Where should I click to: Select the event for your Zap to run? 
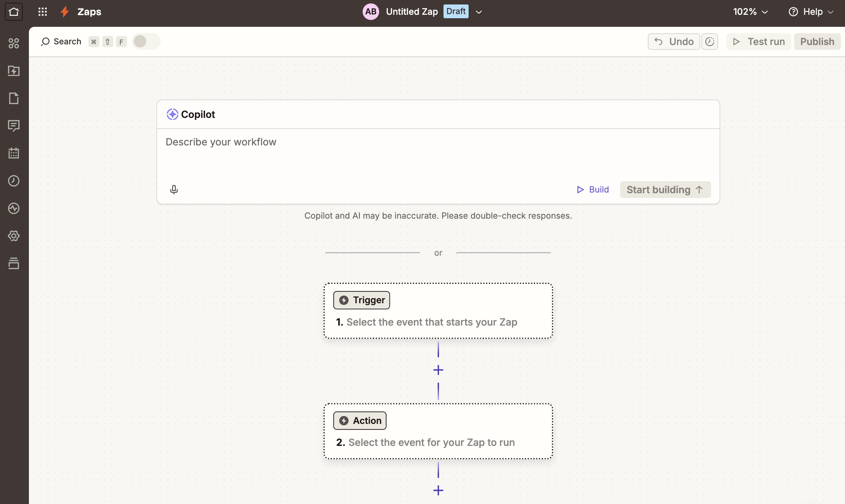438,431
